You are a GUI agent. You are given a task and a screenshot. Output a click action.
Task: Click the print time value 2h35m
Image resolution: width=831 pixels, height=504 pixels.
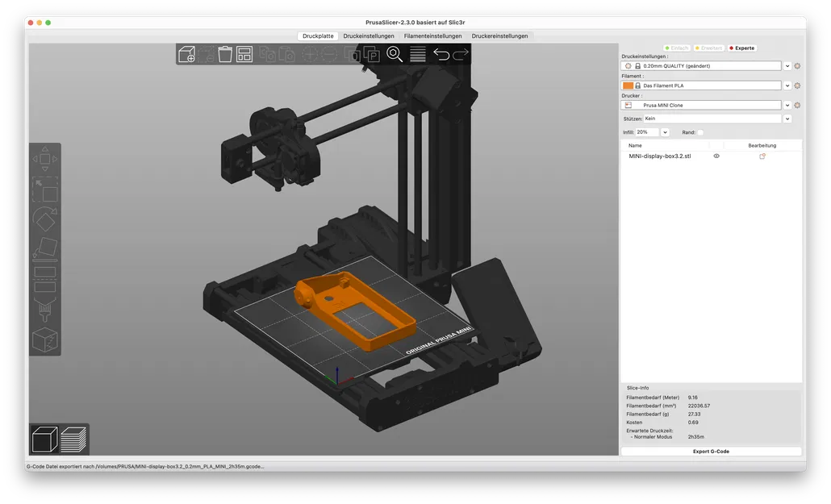click(695, 437)
